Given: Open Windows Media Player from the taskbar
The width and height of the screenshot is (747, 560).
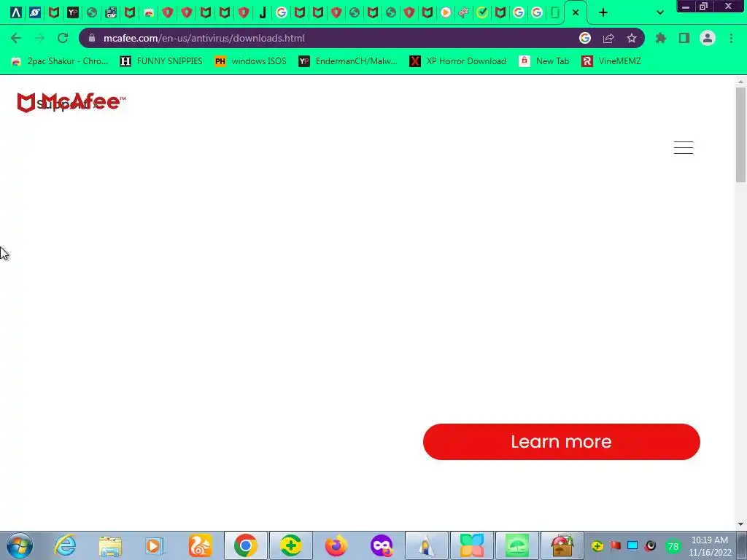Looking at the screenshot, I should point(155,545).
